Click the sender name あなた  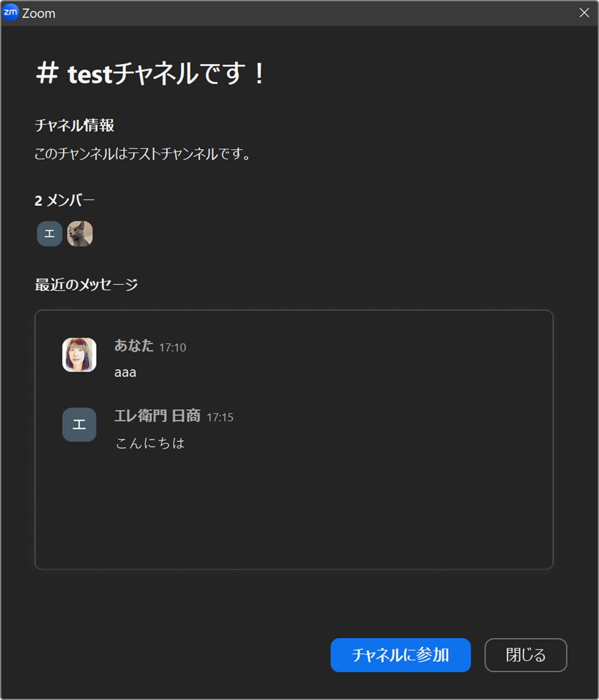tap(134, 346)
